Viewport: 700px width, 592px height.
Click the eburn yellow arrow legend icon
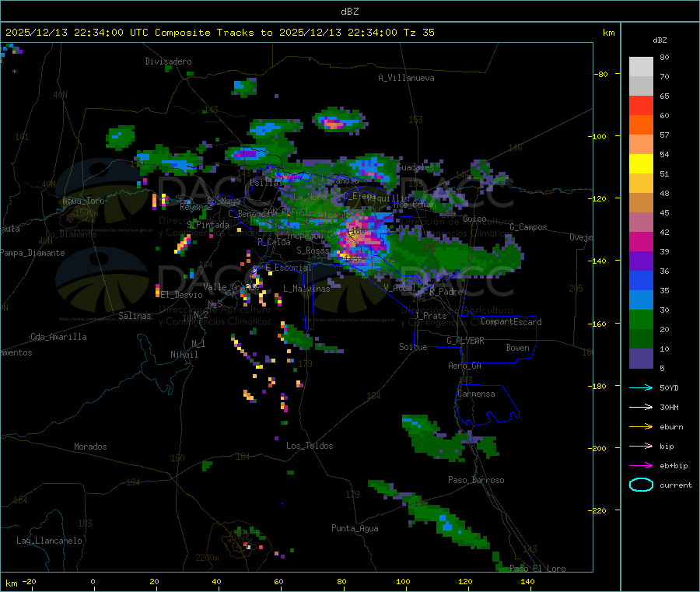[x=641, y=427]
